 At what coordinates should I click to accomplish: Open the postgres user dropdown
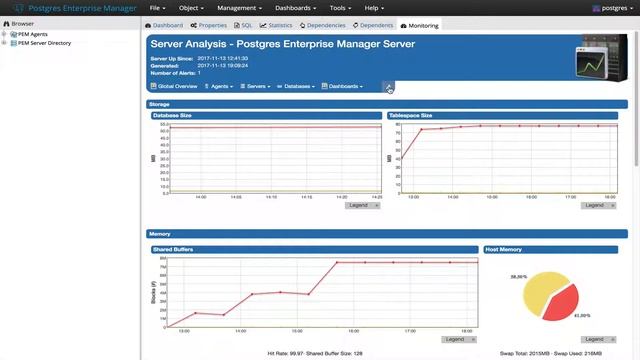click(613, 8)
